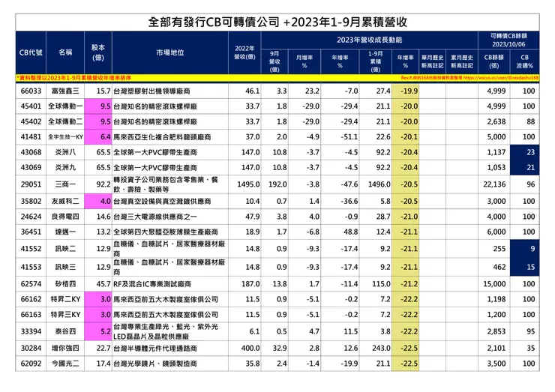Click the 可轉債CB餘額 2023/10/06 header
The height and width of the screenshot is (392, 555).
508,40
